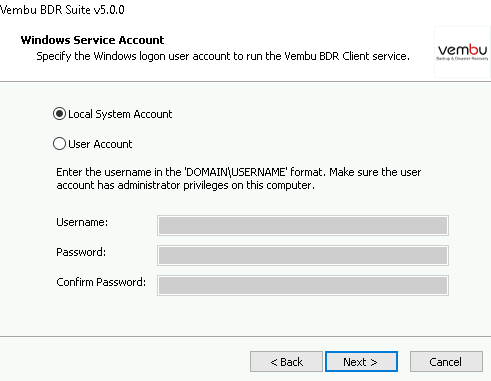Focus the Confirm Password input field
This screenshot has height=381, width=491.
[303, 286]
